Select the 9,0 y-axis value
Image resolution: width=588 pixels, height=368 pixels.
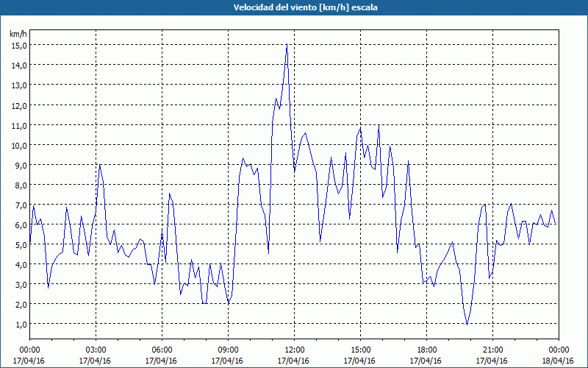click(x=21, y=165)
